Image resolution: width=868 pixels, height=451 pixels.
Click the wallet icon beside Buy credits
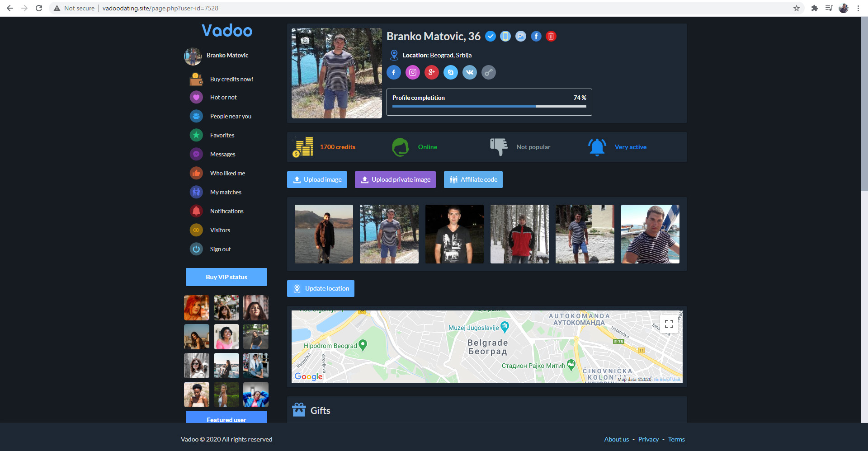[x=196, y=79]
